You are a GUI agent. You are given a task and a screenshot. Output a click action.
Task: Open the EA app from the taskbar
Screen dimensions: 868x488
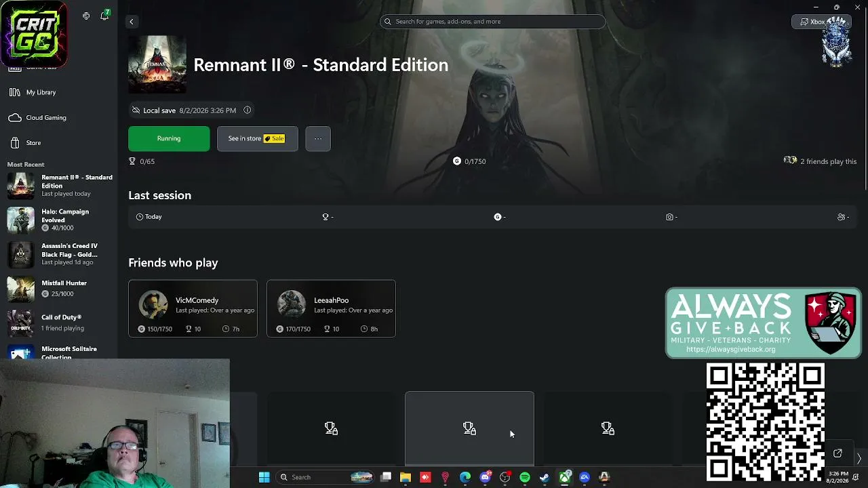(585, 477)
